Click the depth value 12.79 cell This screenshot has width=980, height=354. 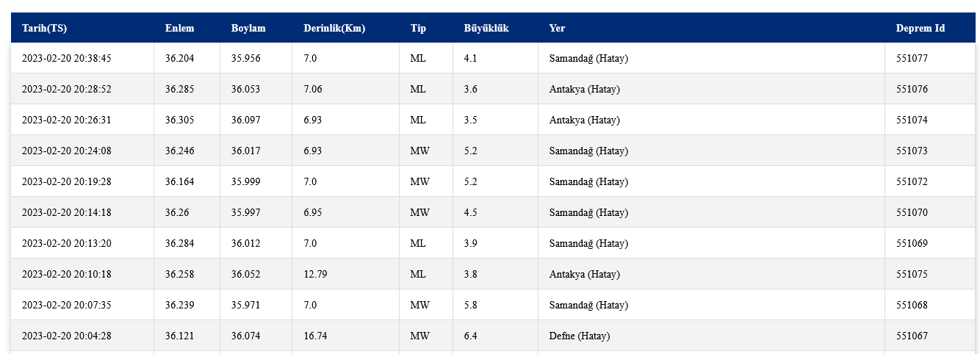[x=315, y=274]
